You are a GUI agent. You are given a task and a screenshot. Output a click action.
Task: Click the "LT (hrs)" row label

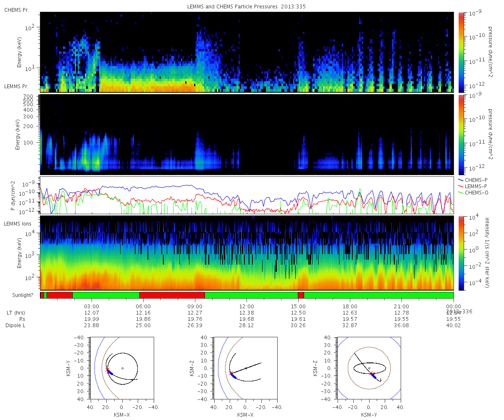15,313
